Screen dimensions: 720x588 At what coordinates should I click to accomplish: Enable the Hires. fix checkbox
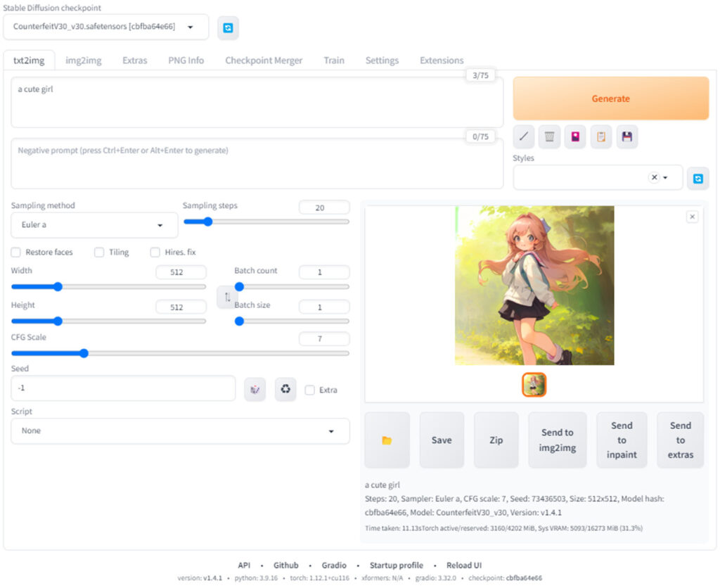(155, 253)
